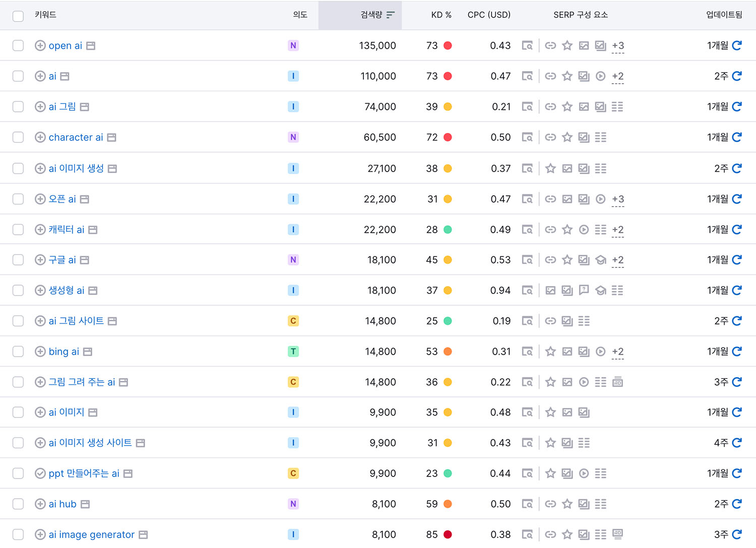Image resolution: width=756 pixels, height=548 pixels.
Task: Click featured snippet icon in 생성형 ai row
Action: (584, 290)
